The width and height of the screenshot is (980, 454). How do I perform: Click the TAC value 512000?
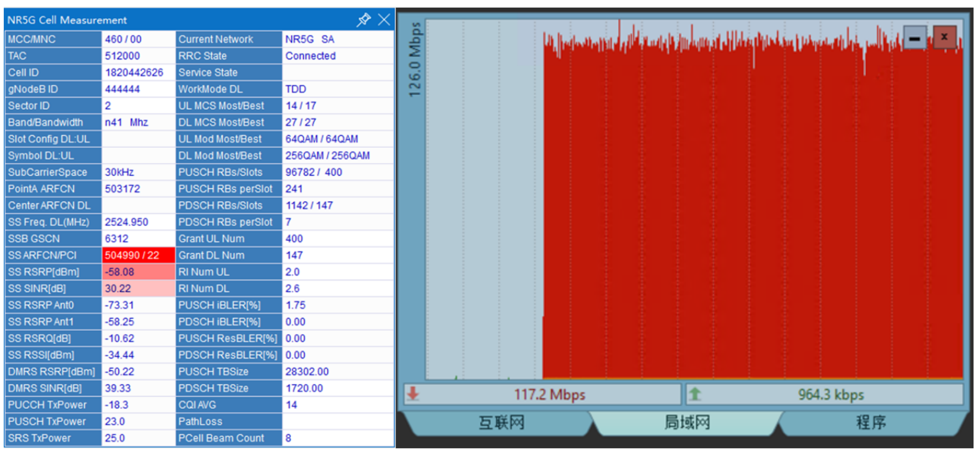pyautogui.click(x=122, y=56)
